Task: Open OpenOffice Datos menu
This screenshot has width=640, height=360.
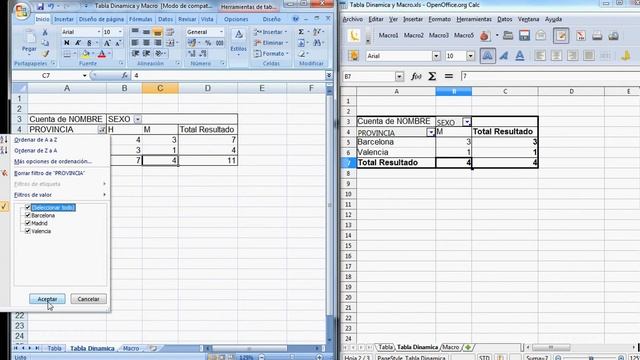Action: (504, 19)
